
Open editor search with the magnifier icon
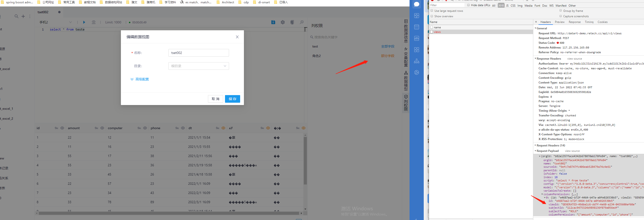(302, 22)
